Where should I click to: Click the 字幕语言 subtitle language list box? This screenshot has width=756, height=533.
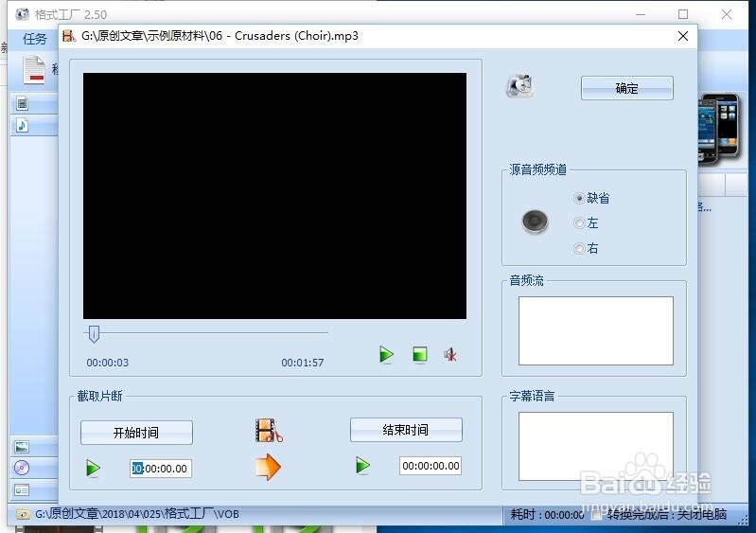596,446
